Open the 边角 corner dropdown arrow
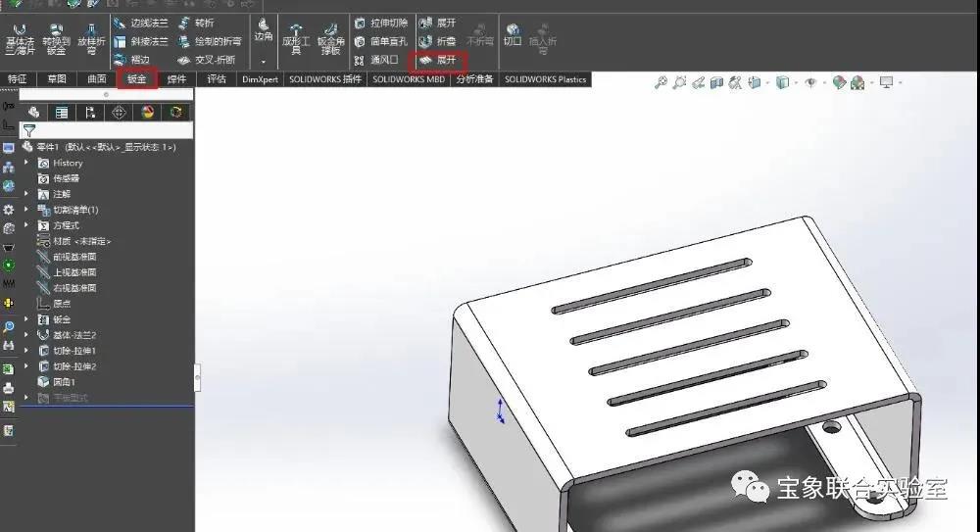The image size is (980, 532). [x=263, y=62]
